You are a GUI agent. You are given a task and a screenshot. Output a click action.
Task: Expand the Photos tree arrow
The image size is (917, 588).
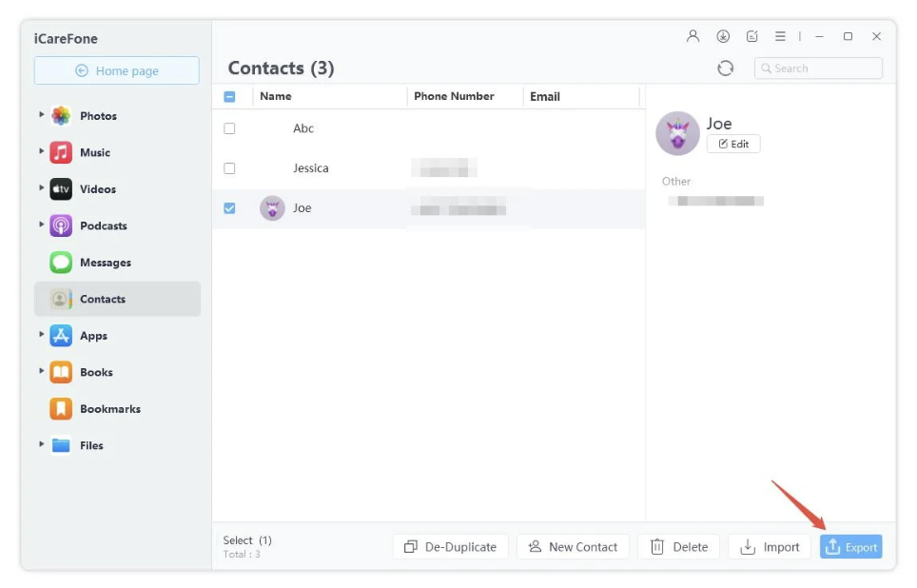click(42, 115)
